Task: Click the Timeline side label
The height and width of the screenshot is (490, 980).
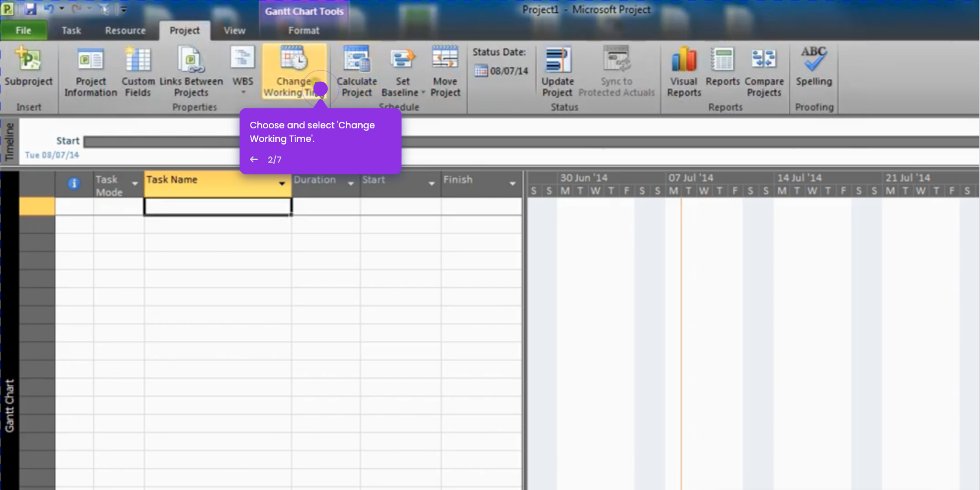Action: tap(9, 141)
